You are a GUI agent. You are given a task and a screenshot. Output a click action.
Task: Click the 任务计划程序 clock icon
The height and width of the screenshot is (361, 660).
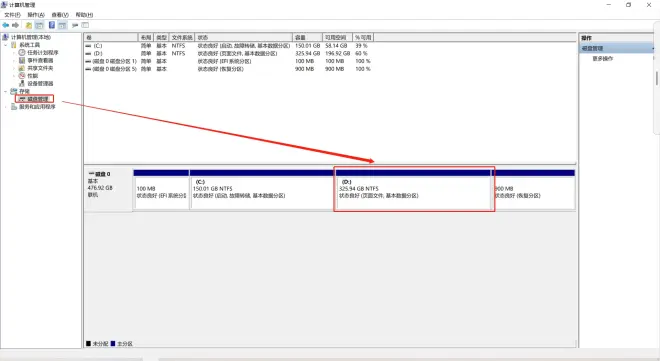tap(22, 53)
